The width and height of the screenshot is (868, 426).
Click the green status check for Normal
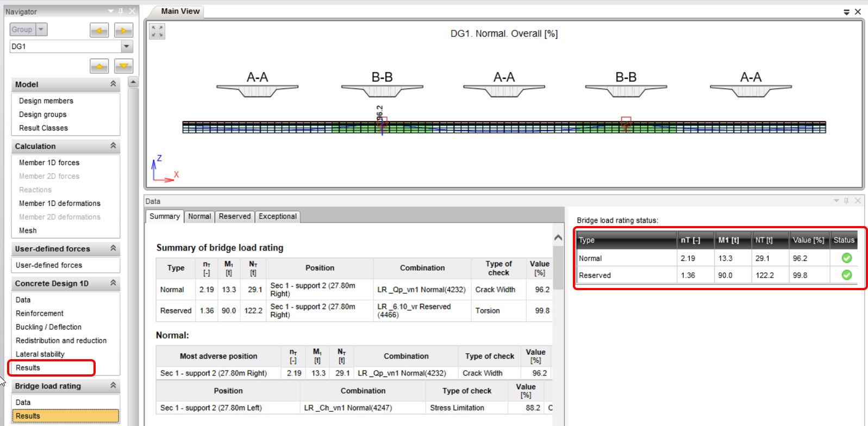846,258
